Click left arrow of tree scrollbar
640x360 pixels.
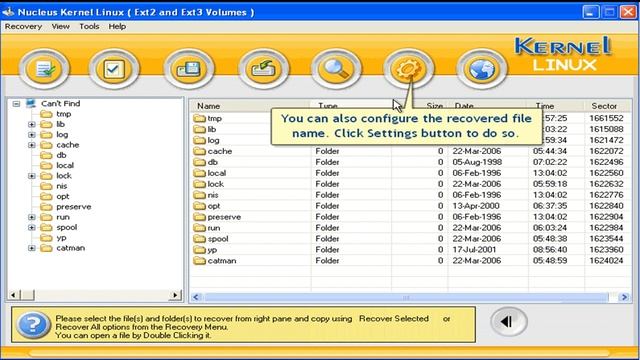(x=13, y=295)
